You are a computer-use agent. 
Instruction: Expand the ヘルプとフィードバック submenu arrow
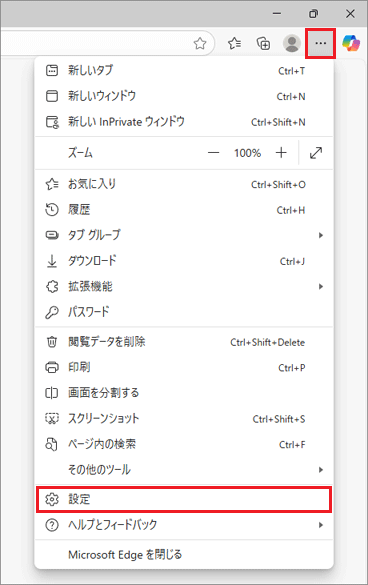pyautogui.click(x=321, y=525)
